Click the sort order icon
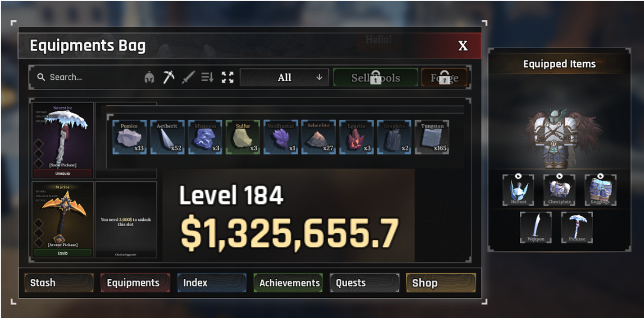The image size is (644, 318). (x=208, y=77)
